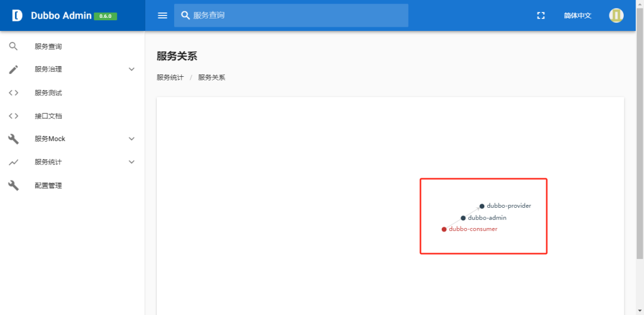Image resolution: width=644 pixels, height=315 pixels.
Task: Open 服务统计 sidebar menu item
Action: (x=72, y=162)
